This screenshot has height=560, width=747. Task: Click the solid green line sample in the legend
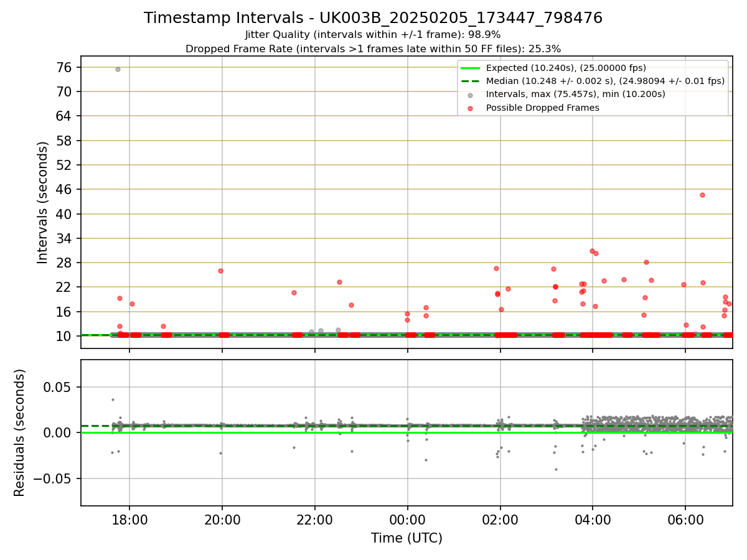pyautogui.click(x=470, y=68)
